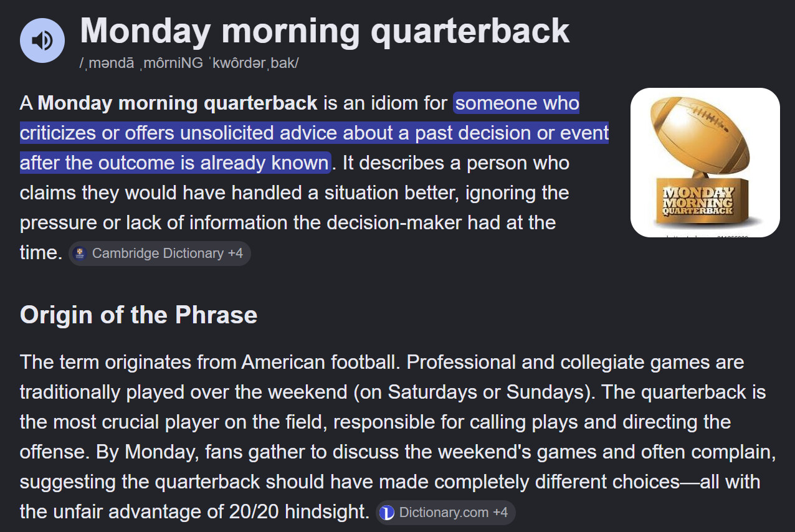
Task: Click the highlighted phrase 'someone who'
Action: (x=517, y=103)
